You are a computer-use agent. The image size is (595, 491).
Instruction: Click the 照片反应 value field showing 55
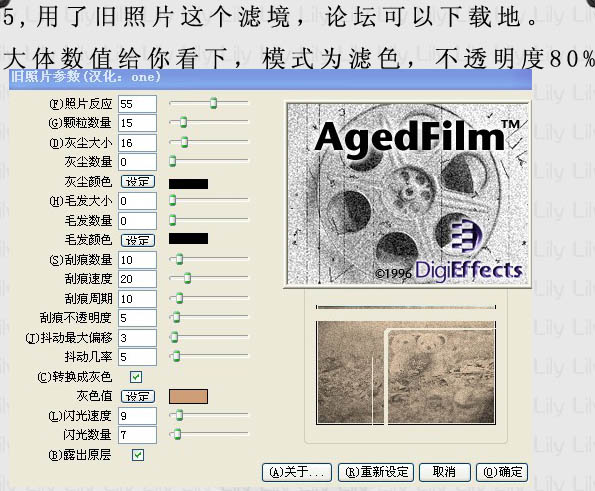click(137, 104)
